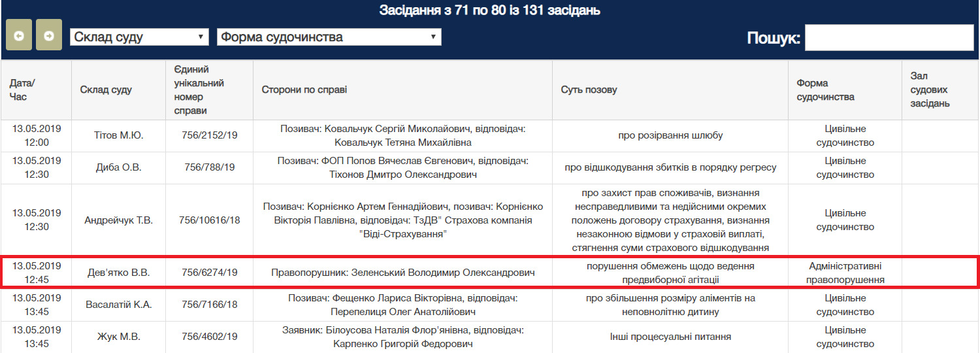Select 'Цивільне судочинство' in Жук М.В. row
The image size is (980, 353).
pyautogui.click(x=845, y=337)
